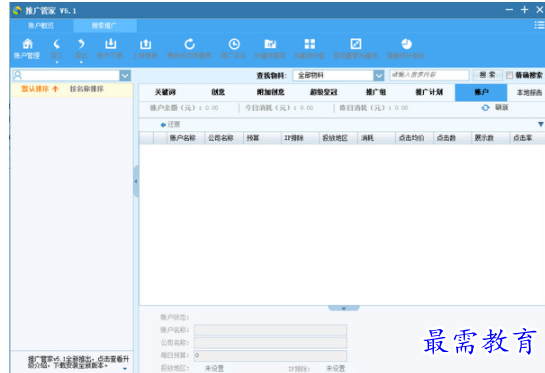545x373 pixels.
Task: Open the 本地报告 tab
Action: click(529, 92)
